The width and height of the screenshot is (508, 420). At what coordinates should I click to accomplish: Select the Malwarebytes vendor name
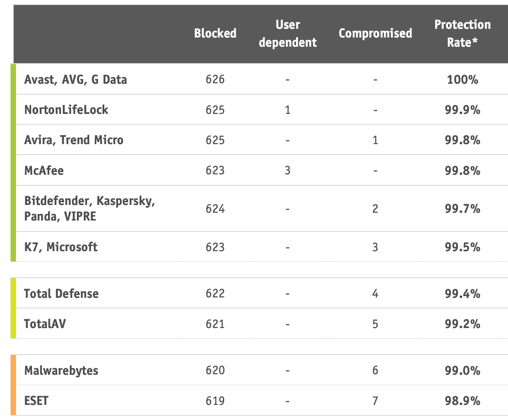61,370
